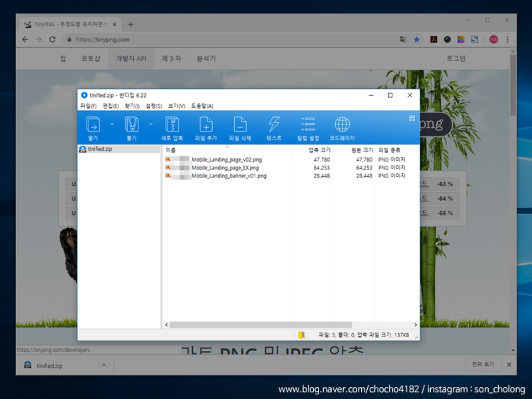532x399 pixels.
Task: Click the 64,253 compressed size value
Action: coord(322,168)
